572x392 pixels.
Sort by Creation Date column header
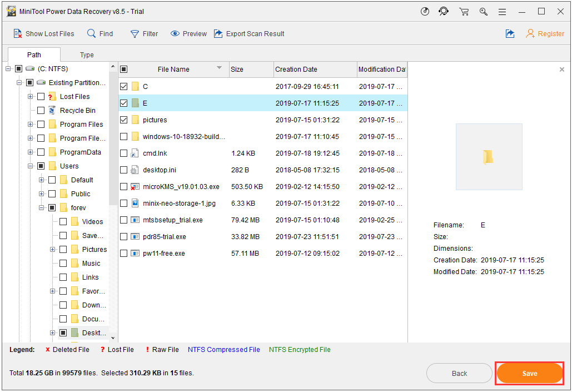[x=315, y=70]
